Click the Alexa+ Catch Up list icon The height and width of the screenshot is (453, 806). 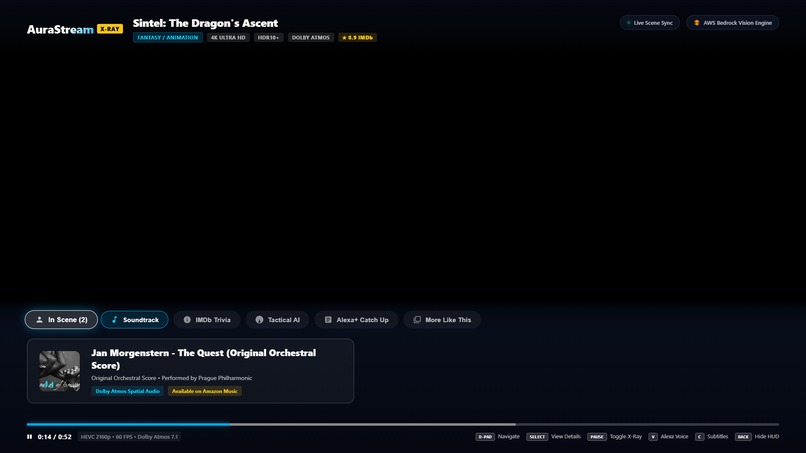[x=328, y=320]
